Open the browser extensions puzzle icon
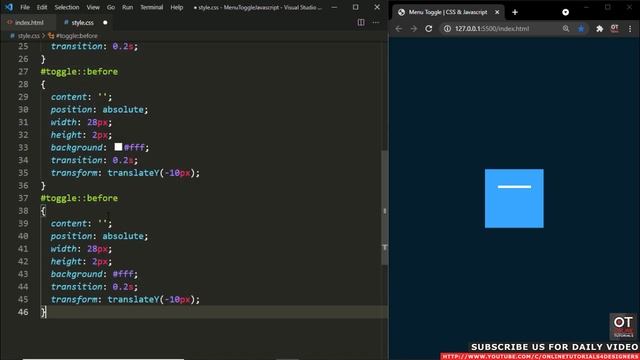This screenshot has height=360, width=640. [x=599, y=29]
